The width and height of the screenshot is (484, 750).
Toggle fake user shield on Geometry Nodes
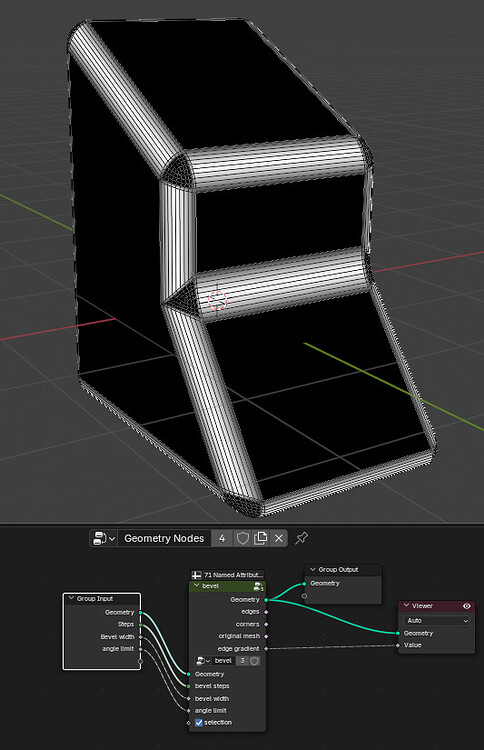tap(242, 538)
